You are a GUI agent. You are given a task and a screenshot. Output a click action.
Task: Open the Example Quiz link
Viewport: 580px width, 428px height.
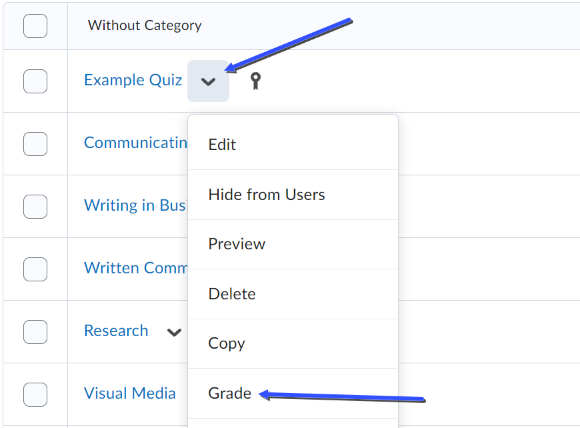click(x=133, y=80)
